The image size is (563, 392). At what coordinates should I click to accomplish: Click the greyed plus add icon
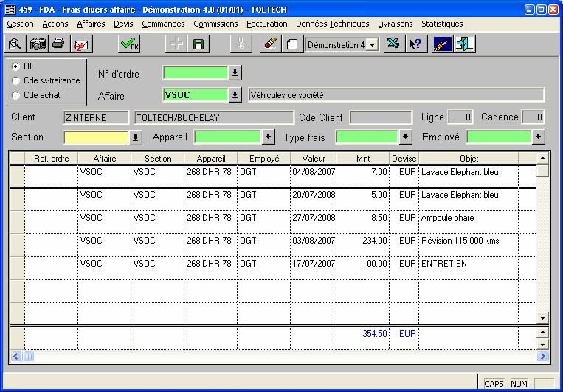[176, 44]
